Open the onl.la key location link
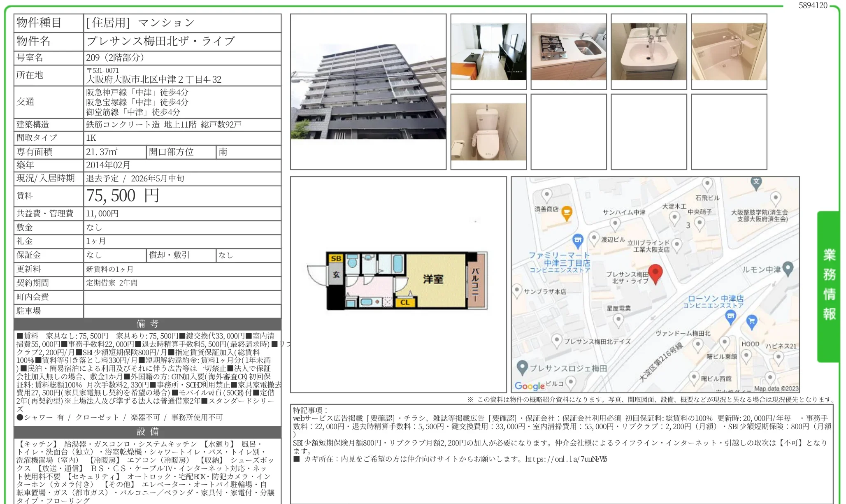The image size is (846, 504). point(566,459)
